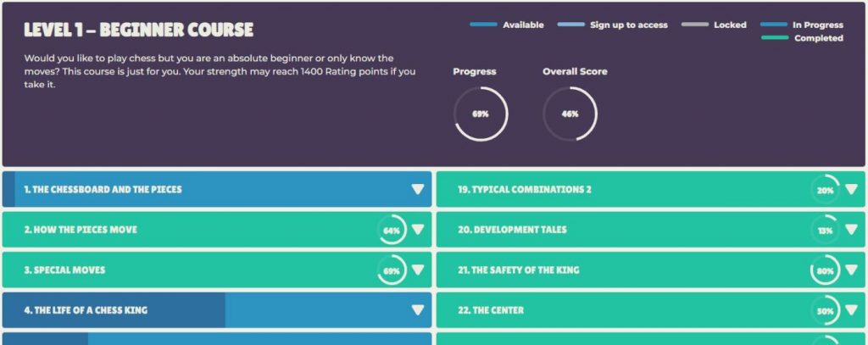
Task: Expand Special Moves lesson arrow
Action: 418,270
